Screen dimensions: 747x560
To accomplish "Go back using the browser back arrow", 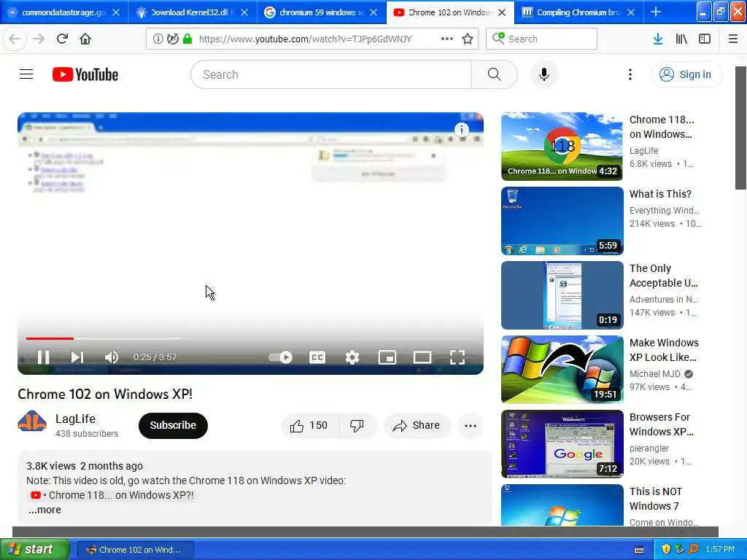I will click(15, 39).
